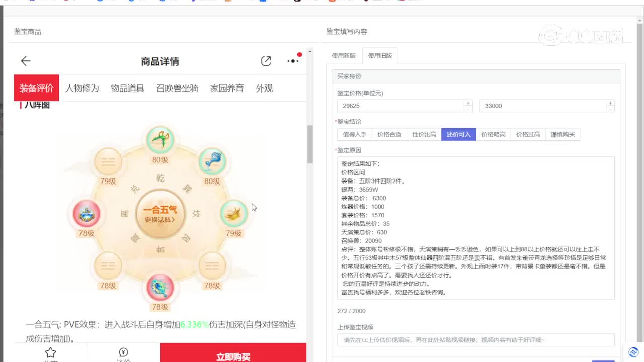644x362 pixels.
Task: Select the blue fan rune at 80级
Action: (x=212, y=161)
